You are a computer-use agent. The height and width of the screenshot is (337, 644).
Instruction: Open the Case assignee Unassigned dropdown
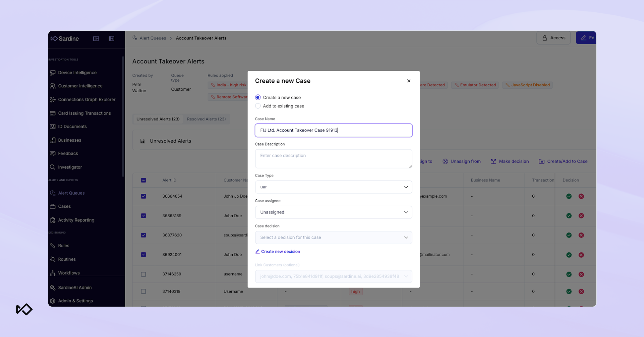pyautogui.click(x=333, y=212)
